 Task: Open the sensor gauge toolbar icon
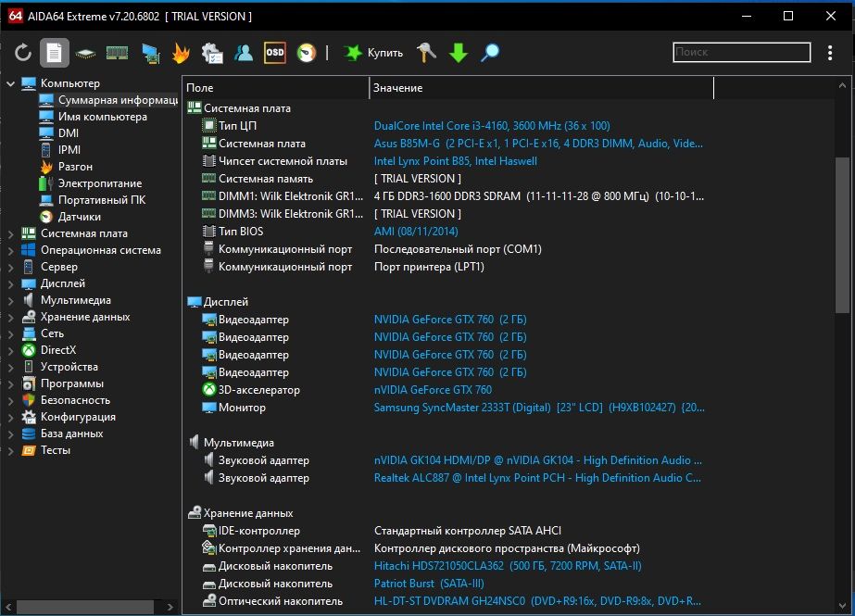[x=307, y=53]
